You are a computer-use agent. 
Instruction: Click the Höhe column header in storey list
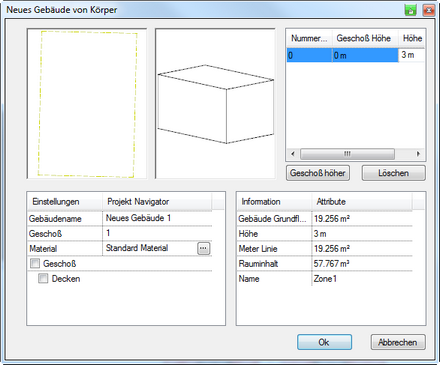tap(412, 38)
